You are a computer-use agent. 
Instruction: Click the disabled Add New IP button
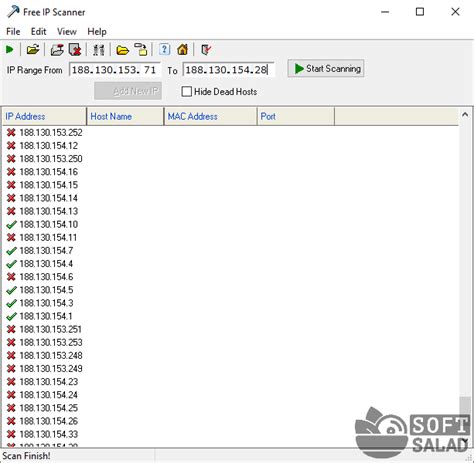coord(128,91)
